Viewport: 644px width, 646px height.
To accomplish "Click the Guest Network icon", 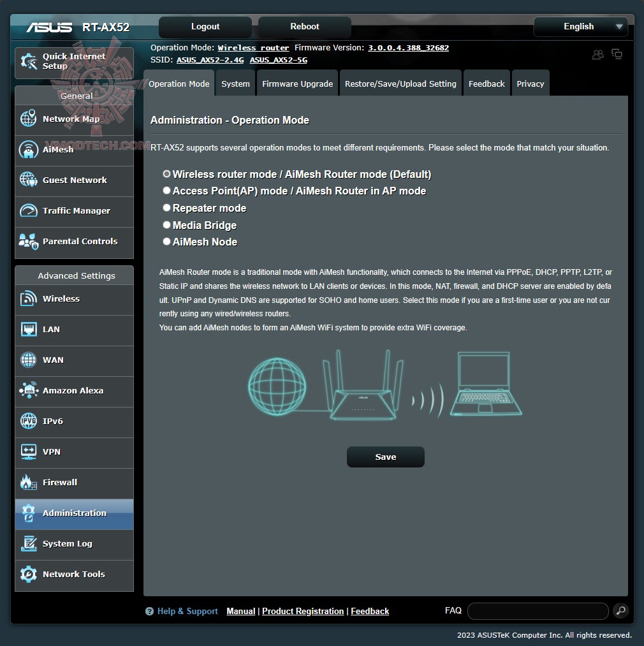I will coord(29,180).
